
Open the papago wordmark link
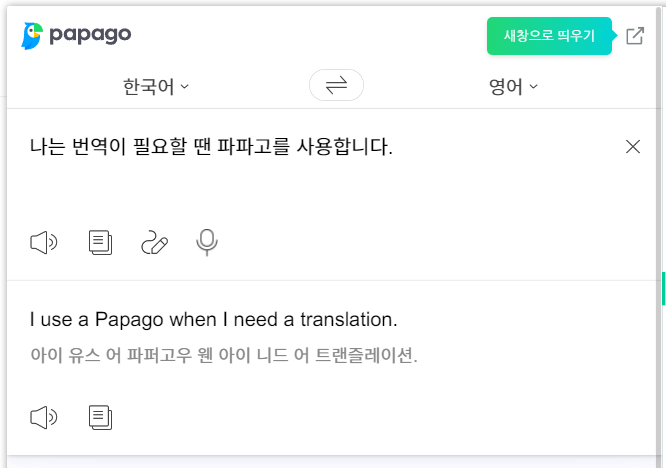(x=90, y=35)
